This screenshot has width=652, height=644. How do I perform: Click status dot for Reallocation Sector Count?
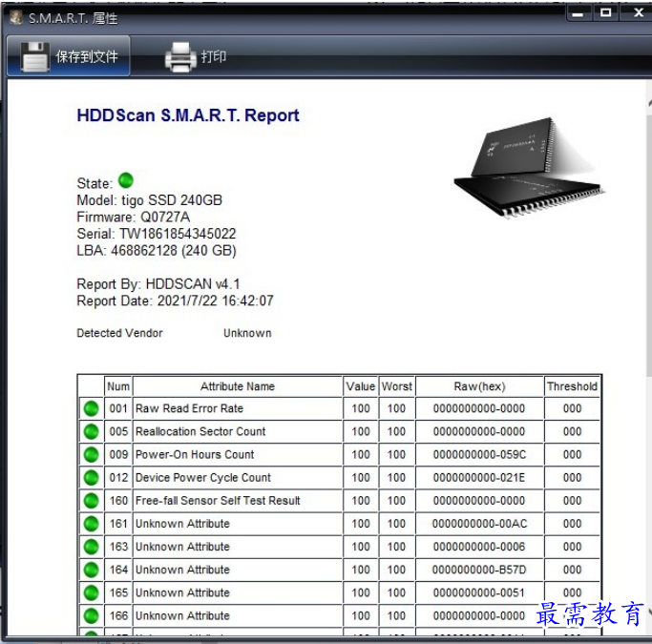[x=91, y=431]
